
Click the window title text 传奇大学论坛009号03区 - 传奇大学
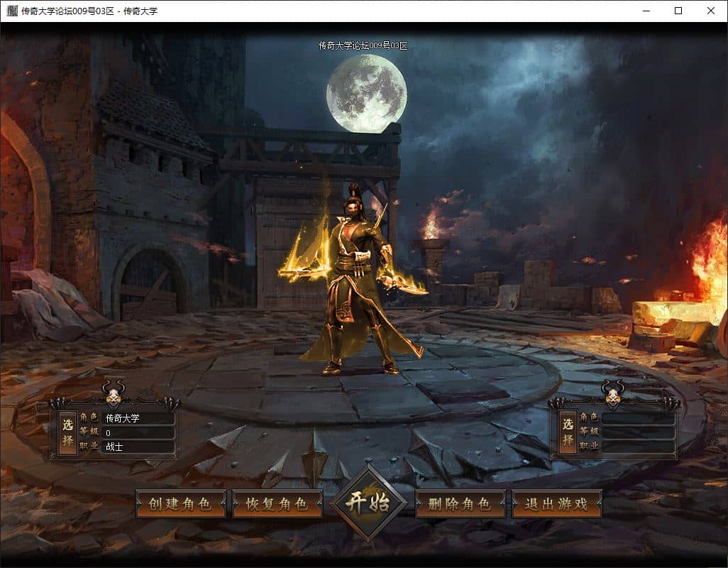click(89, 11)
